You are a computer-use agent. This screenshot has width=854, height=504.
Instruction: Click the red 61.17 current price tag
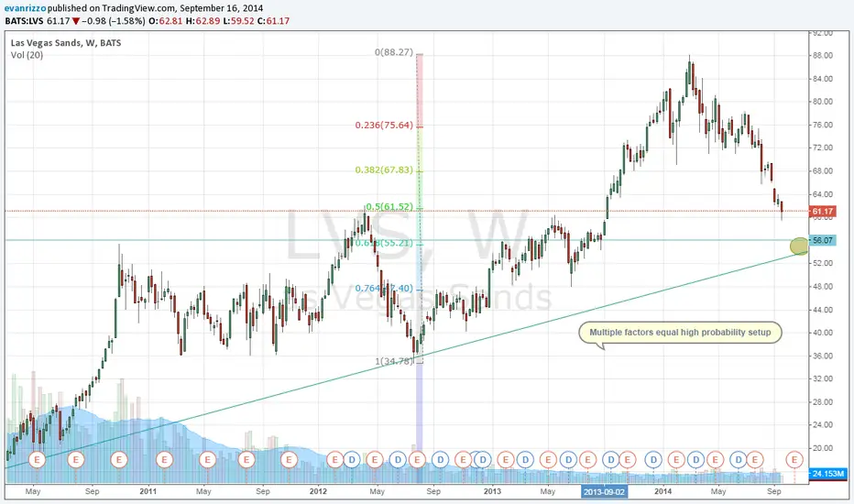point(823,212)
